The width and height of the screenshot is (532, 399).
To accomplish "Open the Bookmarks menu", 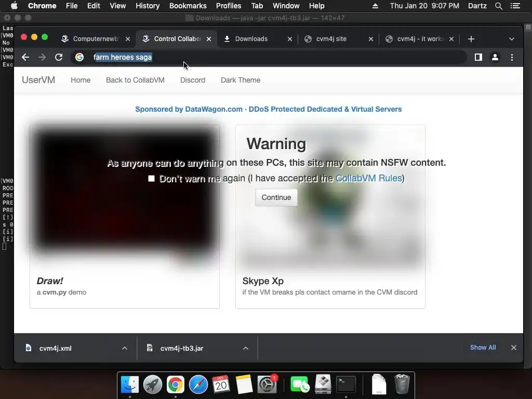I will click(x=188, y=6).
